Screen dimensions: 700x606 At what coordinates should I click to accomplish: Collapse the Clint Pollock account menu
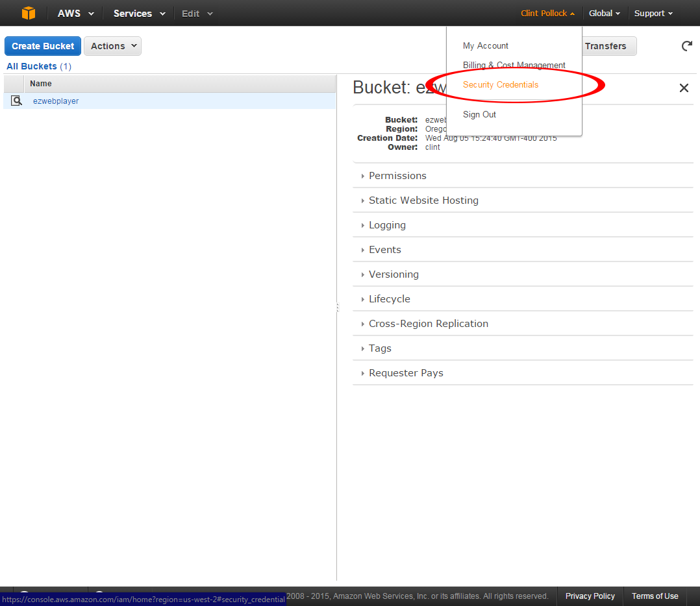[547, 14]
